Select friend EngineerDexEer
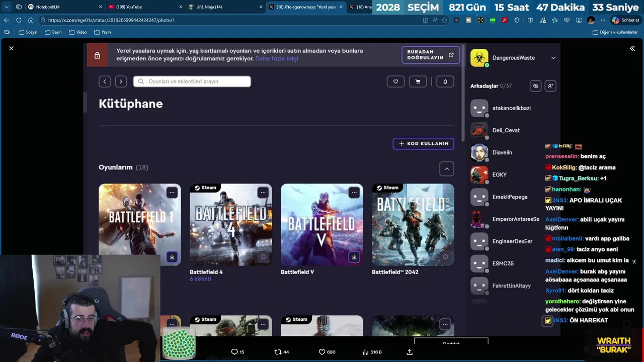 512,241
